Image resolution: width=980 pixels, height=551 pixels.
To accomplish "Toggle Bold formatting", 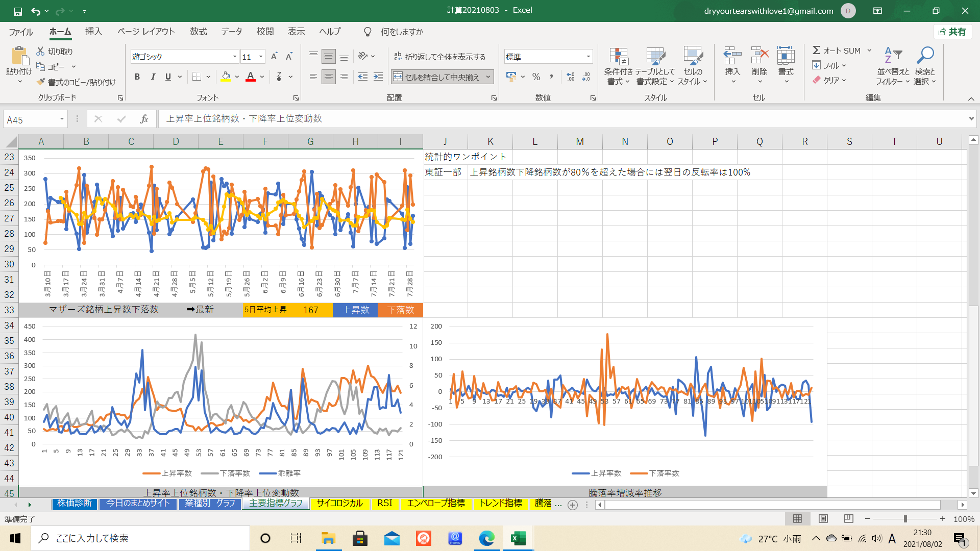I will point(137,77).
